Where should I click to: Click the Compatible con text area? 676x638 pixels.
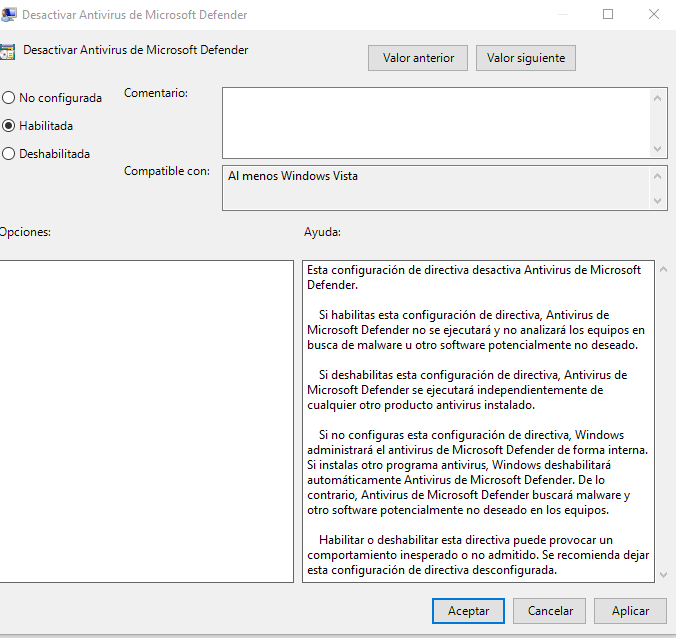pos(435,188)
